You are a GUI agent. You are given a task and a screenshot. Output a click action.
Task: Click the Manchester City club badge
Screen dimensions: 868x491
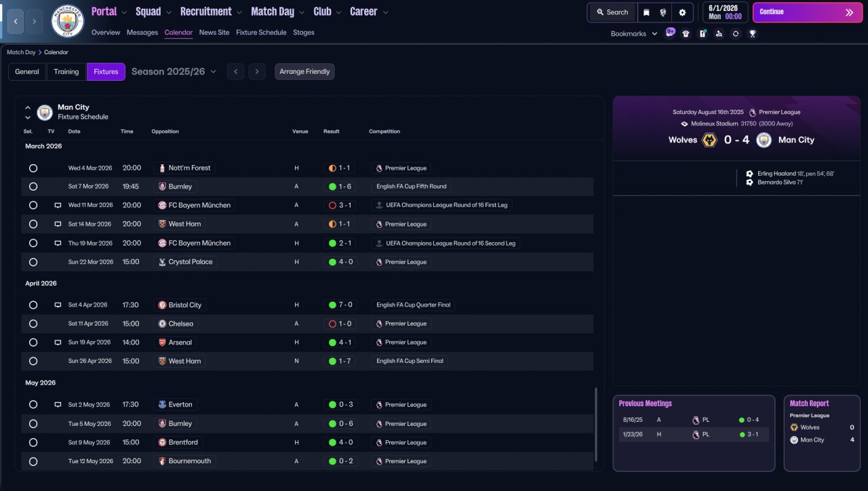(x=68, y=21)
